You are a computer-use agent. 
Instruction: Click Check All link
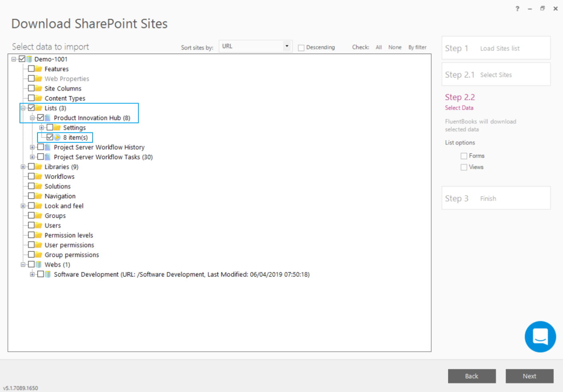tap(379, 47)
